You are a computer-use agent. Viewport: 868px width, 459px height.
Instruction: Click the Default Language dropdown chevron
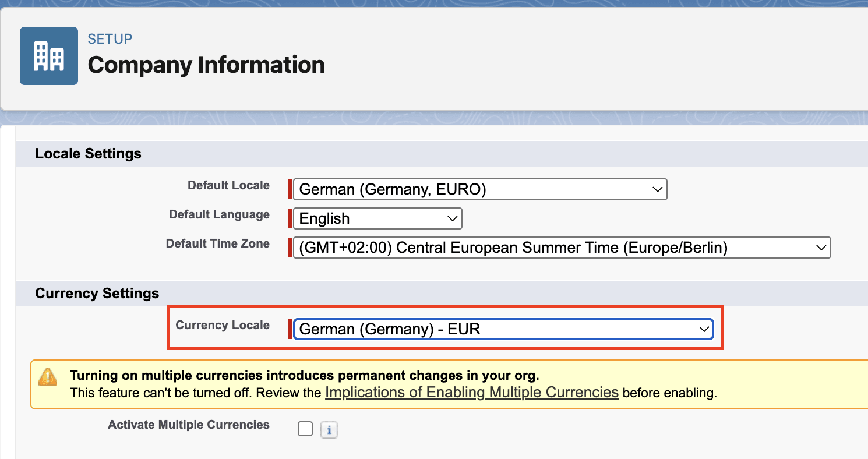[451, 218]
